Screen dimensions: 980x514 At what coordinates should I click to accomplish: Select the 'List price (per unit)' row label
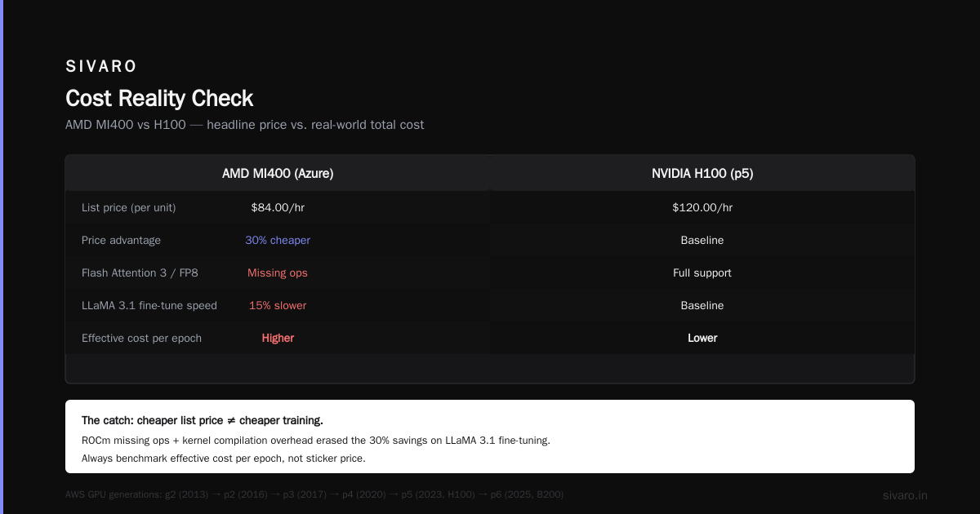click(129, 208)
